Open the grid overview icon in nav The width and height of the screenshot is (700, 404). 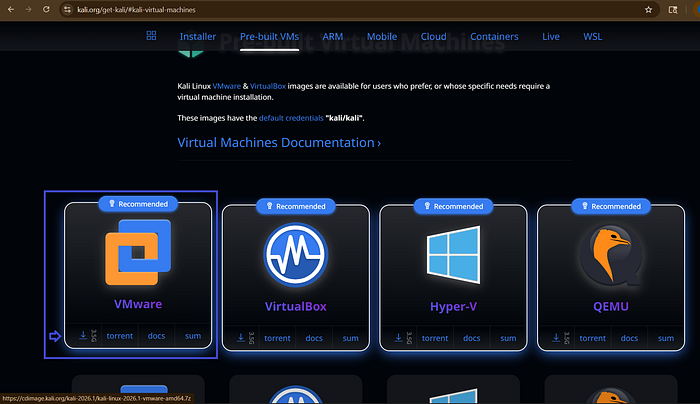(151, 35)
